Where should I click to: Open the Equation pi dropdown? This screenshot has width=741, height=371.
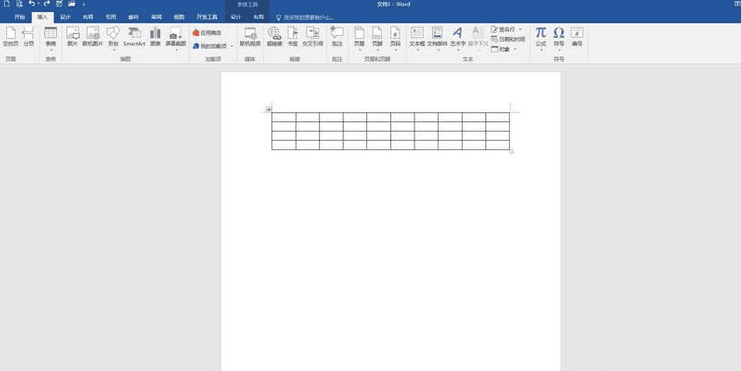(x=541, y=38)
